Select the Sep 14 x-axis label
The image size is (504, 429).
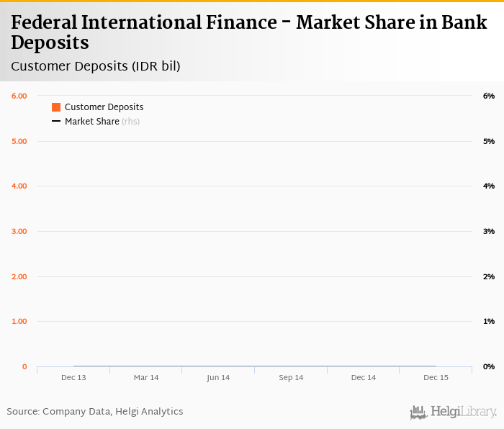(x=291, y=377)
